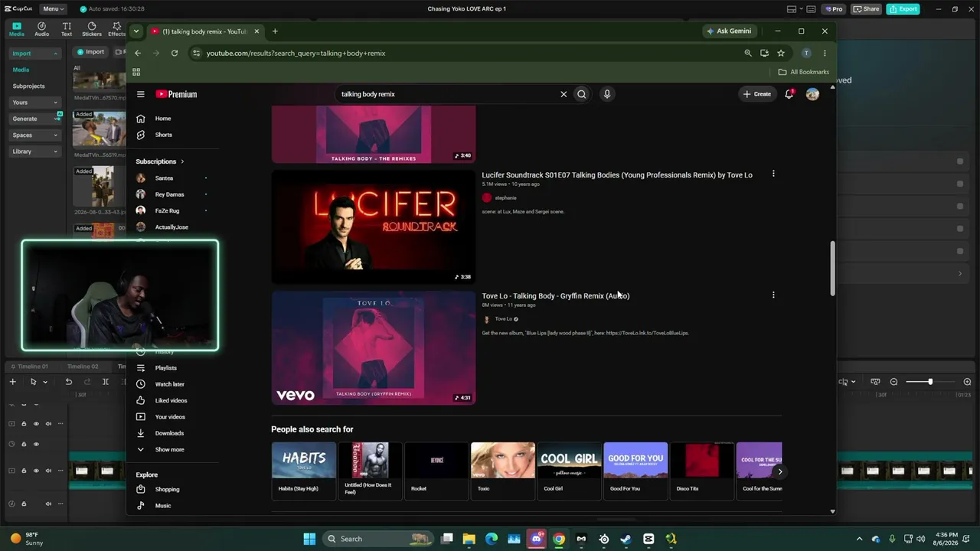Image resolution: width=980 pixels, height=551 pixels.
Task: Toggle lock on the top timeline track
Action: (24, 423)
